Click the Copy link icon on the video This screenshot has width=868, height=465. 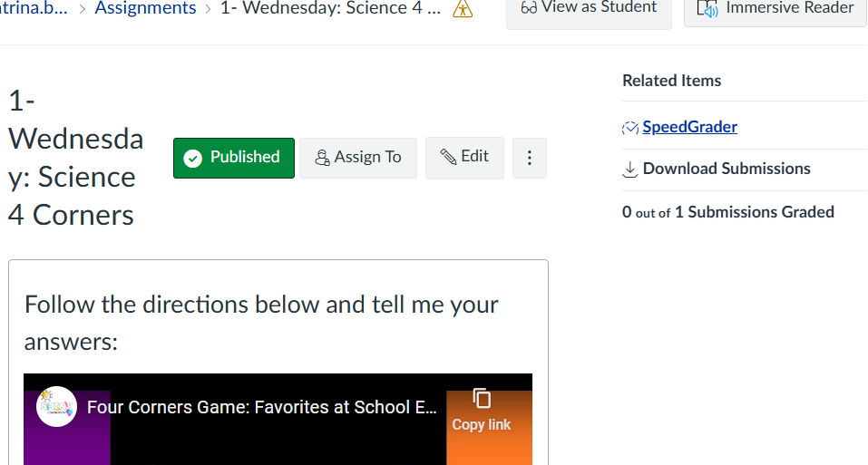[x=482, y=399]
